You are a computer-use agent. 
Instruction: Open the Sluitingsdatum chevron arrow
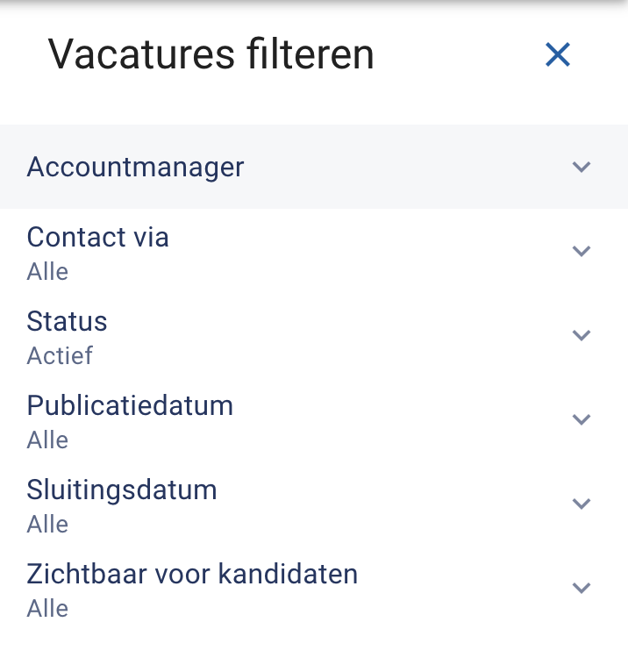click(582, 504)
